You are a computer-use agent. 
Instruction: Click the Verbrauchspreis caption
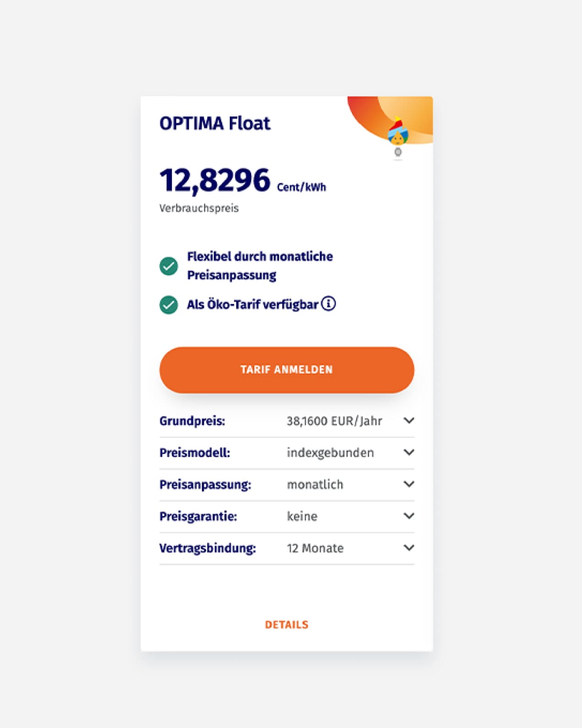point(199,208)
